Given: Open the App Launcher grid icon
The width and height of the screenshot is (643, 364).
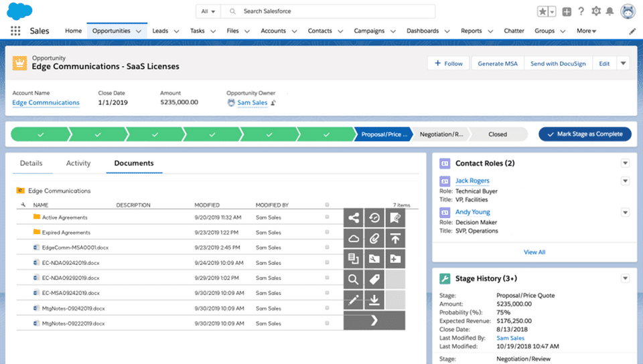Looking at the screenshot, I should [x=15, y=31].
